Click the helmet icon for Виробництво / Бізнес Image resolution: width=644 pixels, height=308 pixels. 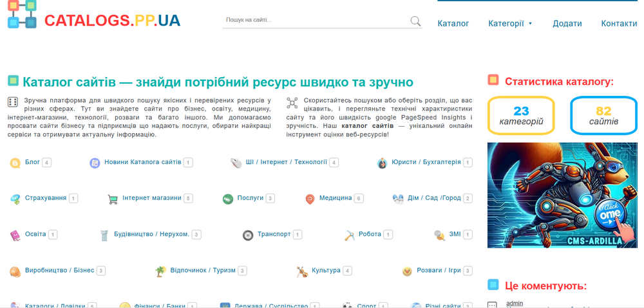tap(15, 271)
